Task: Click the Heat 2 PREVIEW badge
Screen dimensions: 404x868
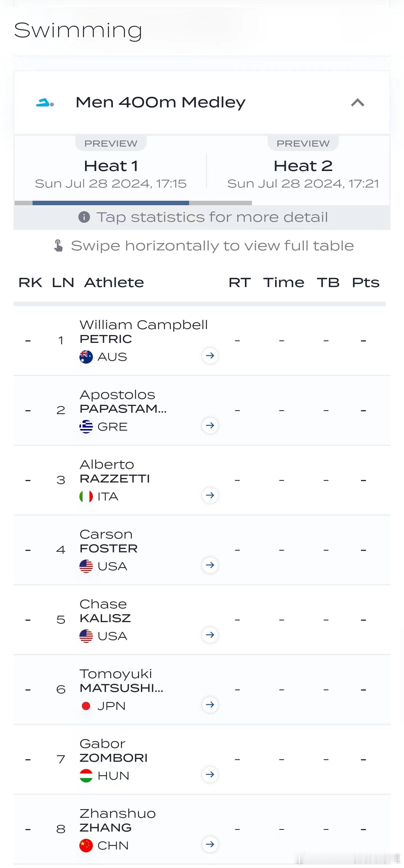Action: [x=303, y=144]
